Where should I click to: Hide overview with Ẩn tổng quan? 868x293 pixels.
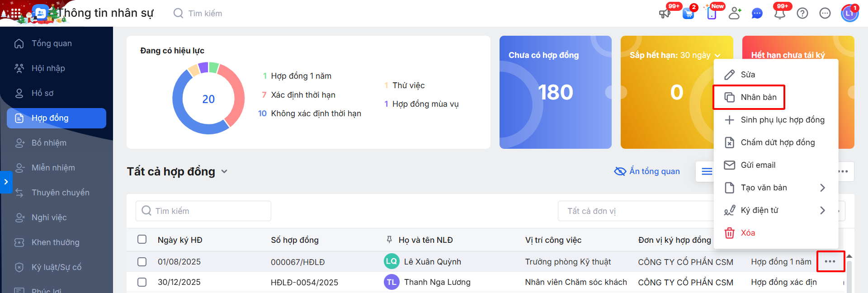(647, 171)
